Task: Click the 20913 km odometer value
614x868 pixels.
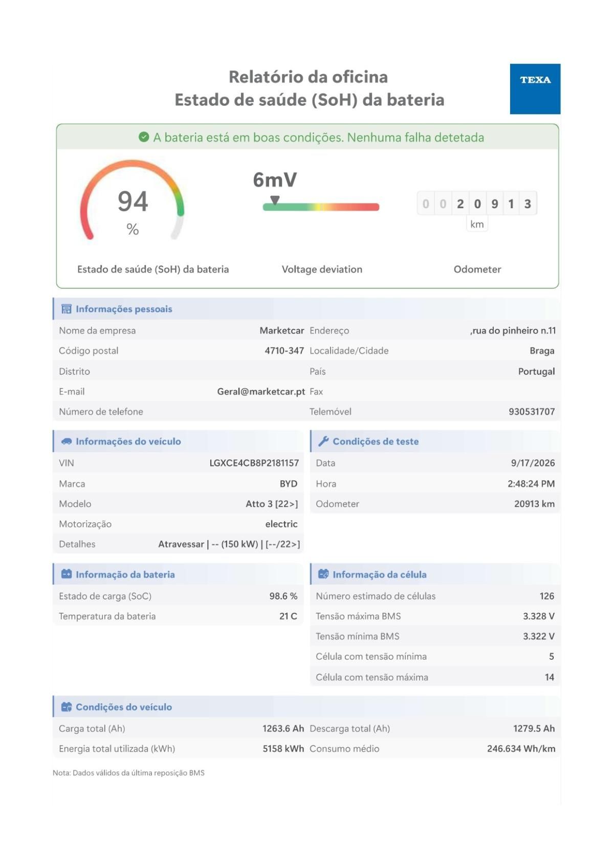Action: [534, 504]
